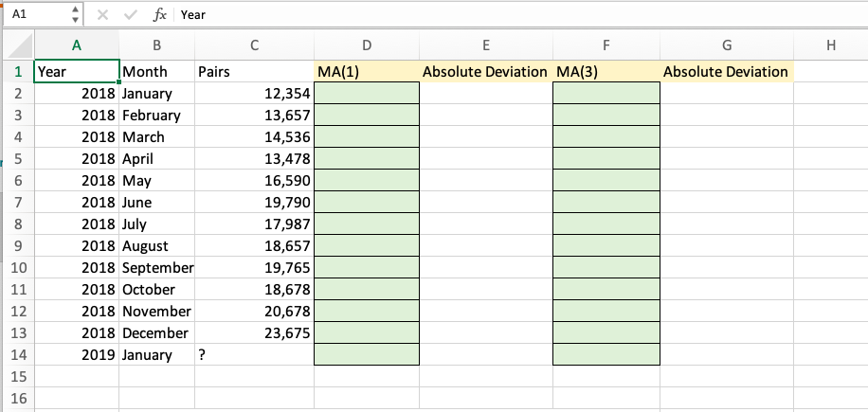Click the Month header cell

156,71
